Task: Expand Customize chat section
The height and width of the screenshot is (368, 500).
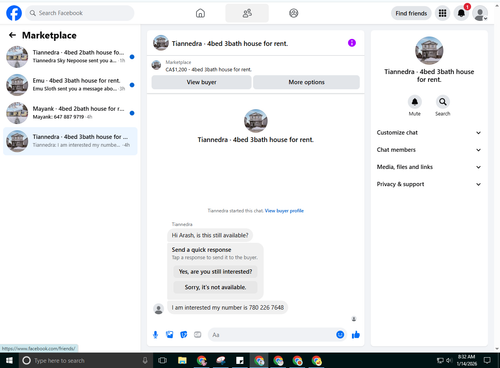Action: (x=429, y=133)
